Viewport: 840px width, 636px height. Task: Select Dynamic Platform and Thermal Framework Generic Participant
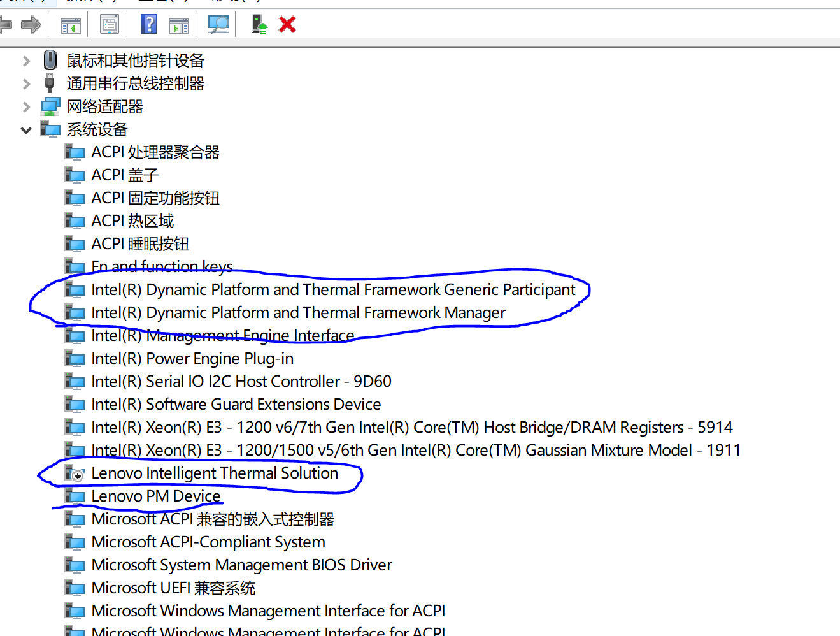coord(333,290)
